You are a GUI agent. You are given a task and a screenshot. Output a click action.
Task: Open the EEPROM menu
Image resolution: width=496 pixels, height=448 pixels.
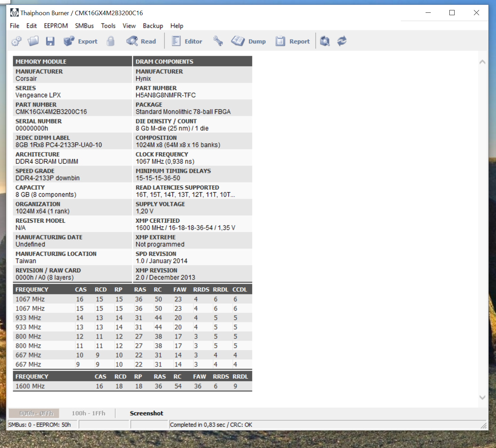tap(56, 26)
